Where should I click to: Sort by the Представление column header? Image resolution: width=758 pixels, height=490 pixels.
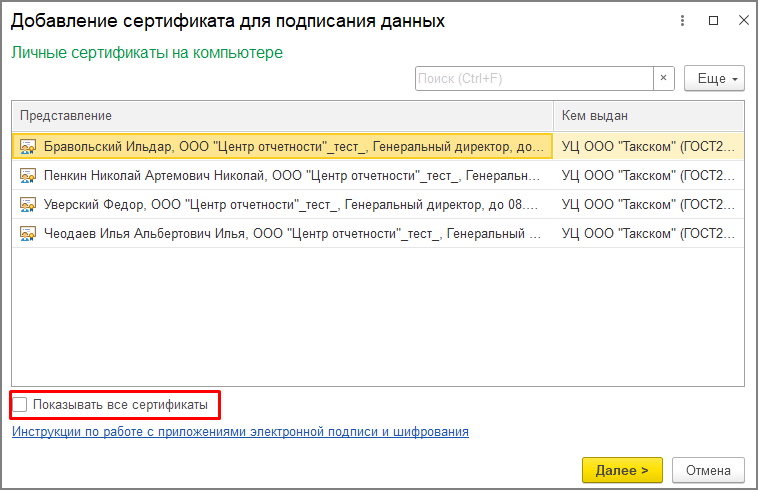(x=282, y=116)
